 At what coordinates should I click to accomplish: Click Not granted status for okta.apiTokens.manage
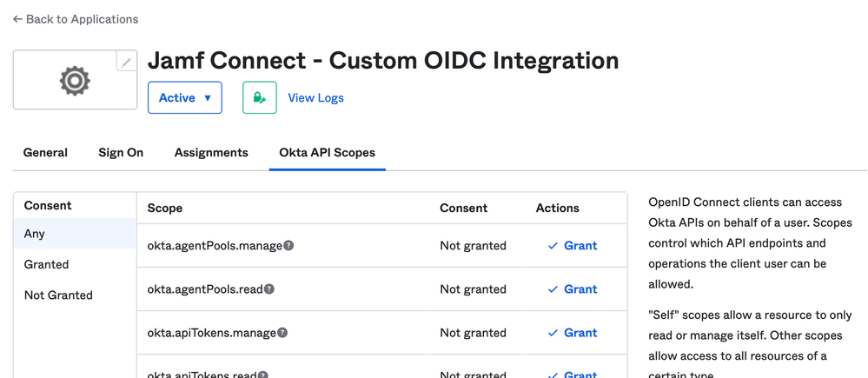click(473, 333)
